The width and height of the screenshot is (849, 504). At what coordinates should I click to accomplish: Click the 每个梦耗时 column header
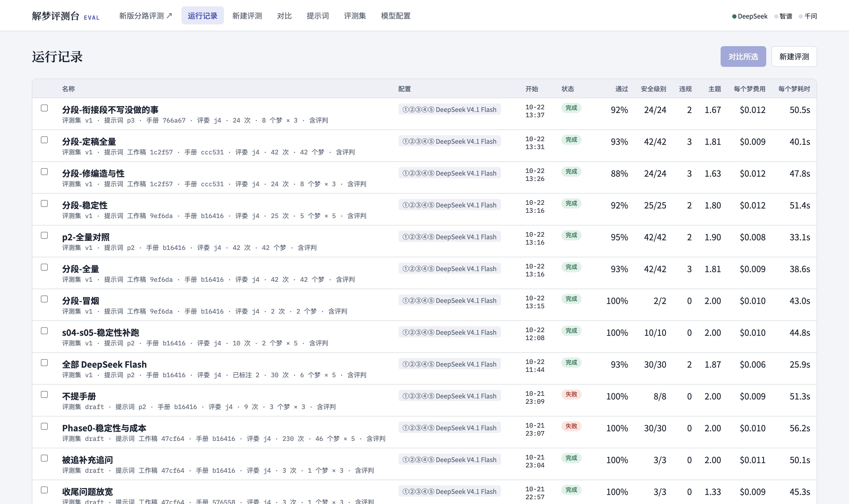tap(794, 89)
